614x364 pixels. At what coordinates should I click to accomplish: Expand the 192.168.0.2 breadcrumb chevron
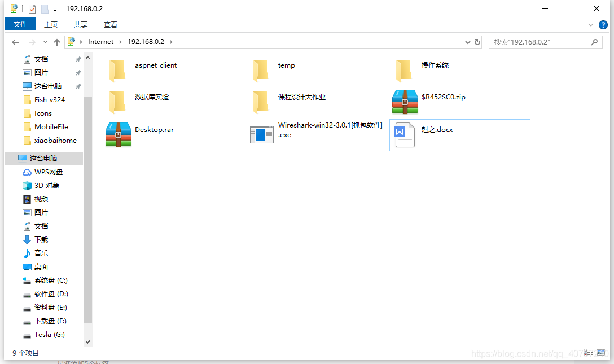click(171, 42)
